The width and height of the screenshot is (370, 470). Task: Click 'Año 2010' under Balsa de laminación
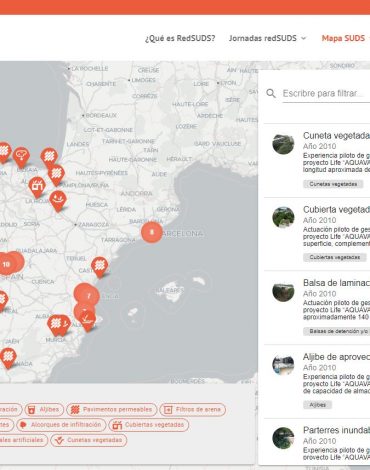(x=319, y=294)
